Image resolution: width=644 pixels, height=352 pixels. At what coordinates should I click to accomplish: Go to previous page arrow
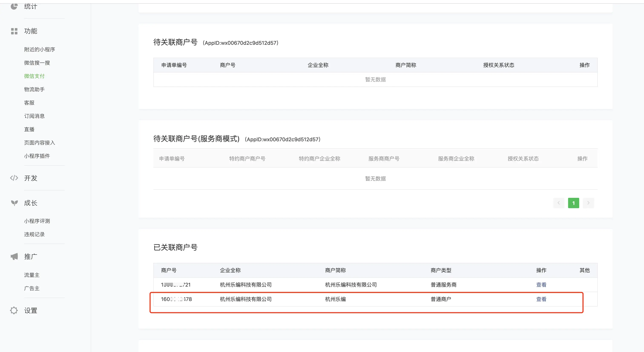[559, 203]
